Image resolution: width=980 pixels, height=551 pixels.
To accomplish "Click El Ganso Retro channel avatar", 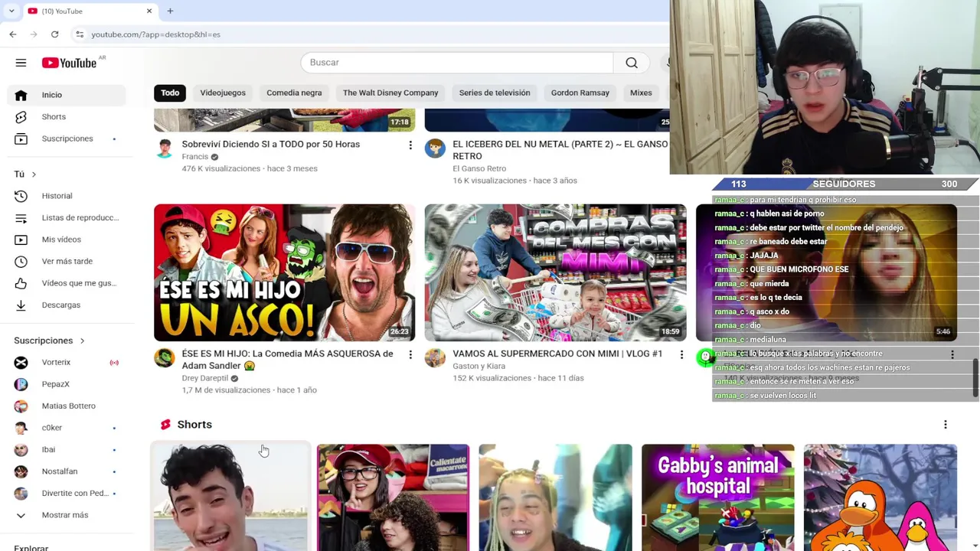I will tap(435, 148).
